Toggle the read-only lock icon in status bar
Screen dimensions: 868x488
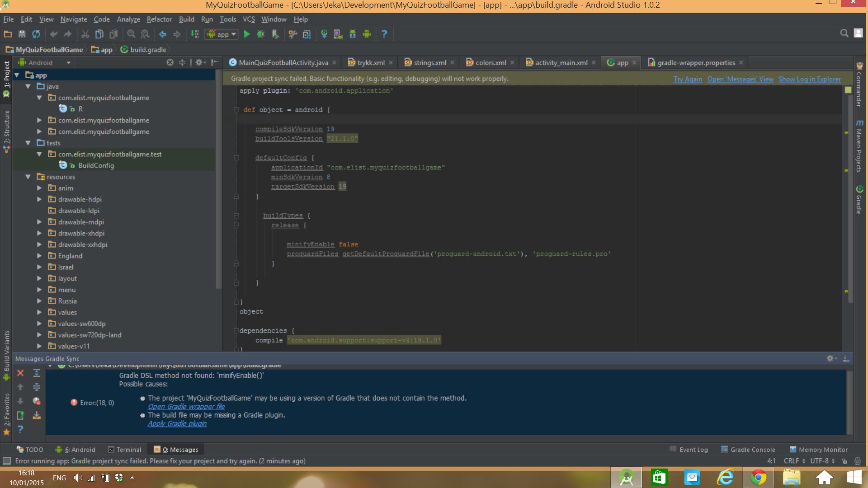point(844,461)
